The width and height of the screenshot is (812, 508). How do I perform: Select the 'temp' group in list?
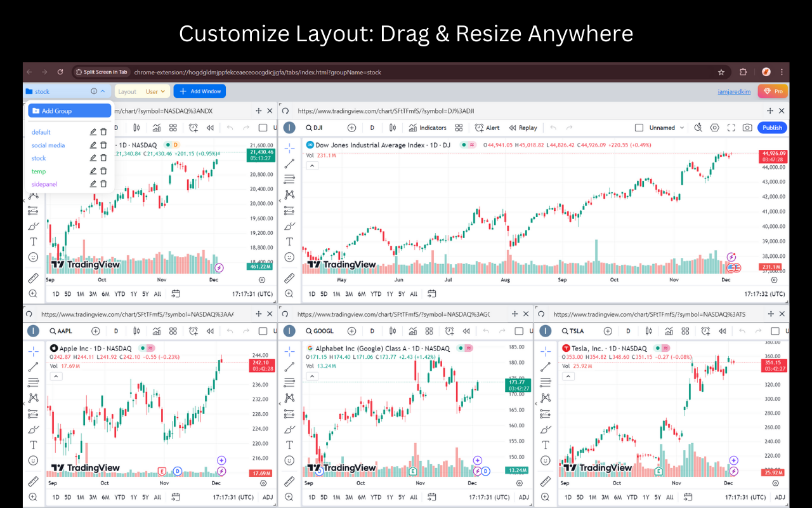pyautogui.click(x=39, y=171)
